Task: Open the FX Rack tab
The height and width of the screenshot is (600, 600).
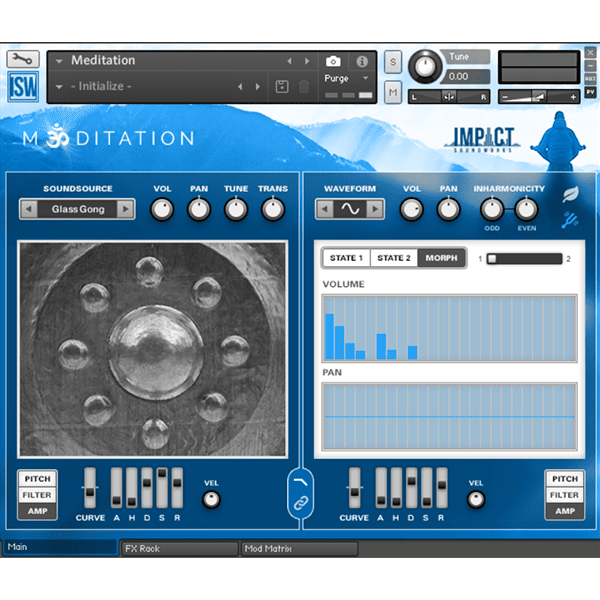Action: [179, 549]
